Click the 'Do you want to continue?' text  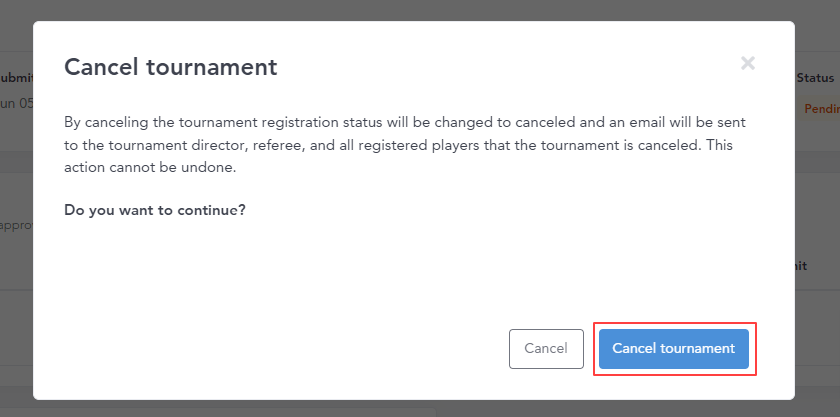[155, 210]
